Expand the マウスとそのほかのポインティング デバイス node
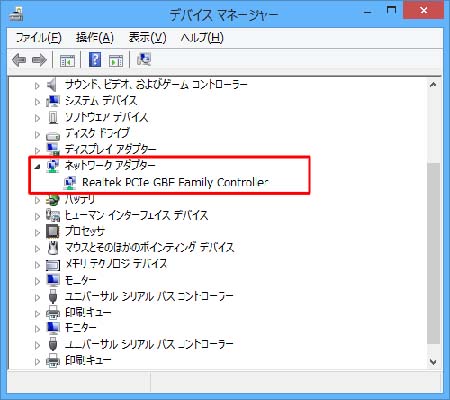Screen dimensions: 450x400 (37, 249)
